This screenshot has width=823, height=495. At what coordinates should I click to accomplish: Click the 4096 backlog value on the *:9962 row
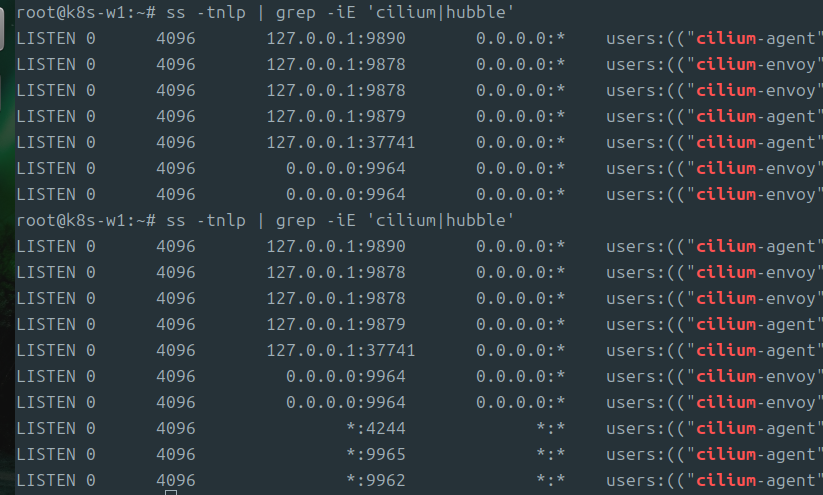coord(176,480)
